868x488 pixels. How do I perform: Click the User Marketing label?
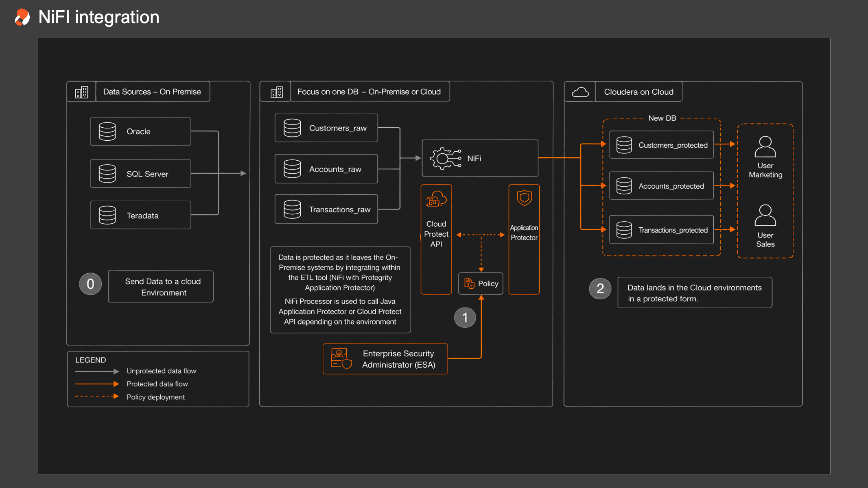[x=765, y=170]
